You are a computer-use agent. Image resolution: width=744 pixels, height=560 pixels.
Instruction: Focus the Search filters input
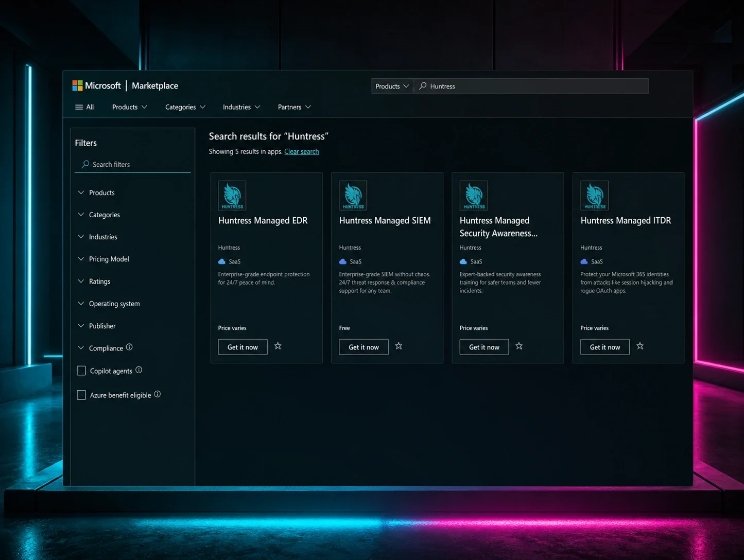(133, 164)
